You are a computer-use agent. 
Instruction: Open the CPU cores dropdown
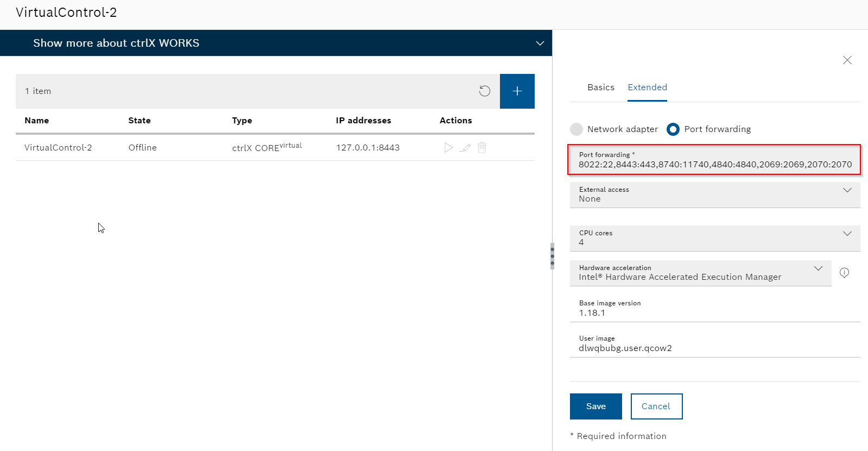pos(715,238)
